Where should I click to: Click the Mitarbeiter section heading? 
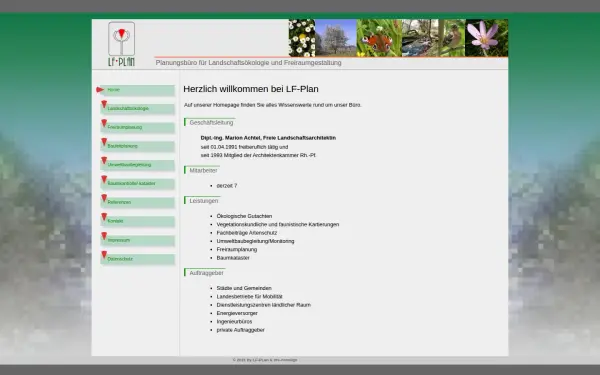point(203,170)
